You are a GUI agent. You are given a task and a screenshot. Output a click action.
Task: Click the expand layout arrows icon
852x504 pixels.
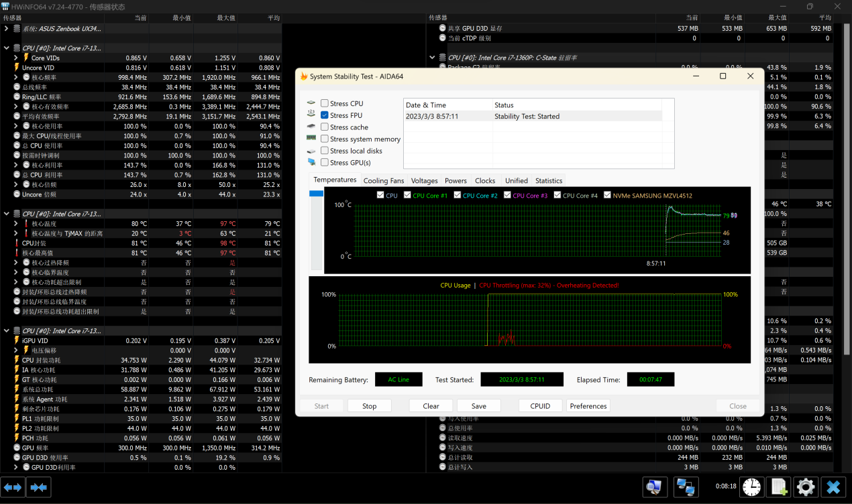click(x=13, y=487)
